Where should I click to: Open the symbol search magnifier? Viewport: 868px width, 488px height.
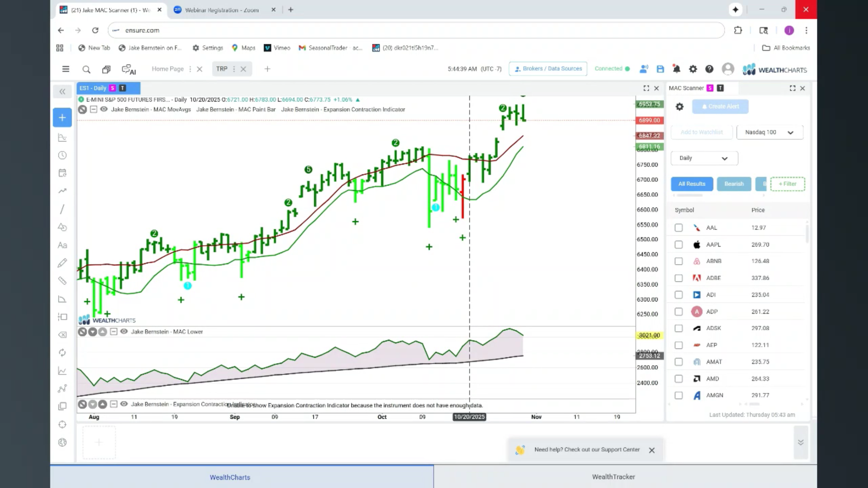pos(86,69)
